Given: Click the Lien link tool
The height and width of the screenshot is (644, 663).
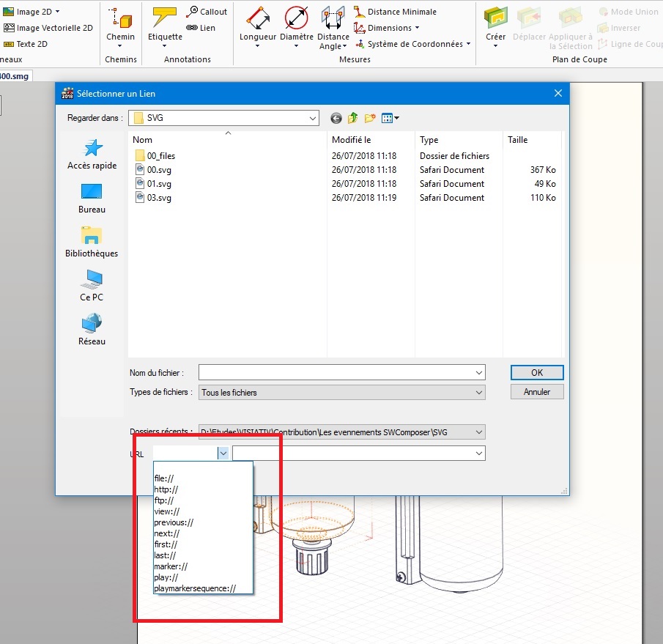Looking at the screenshot, I should click(x=201, y=28).
